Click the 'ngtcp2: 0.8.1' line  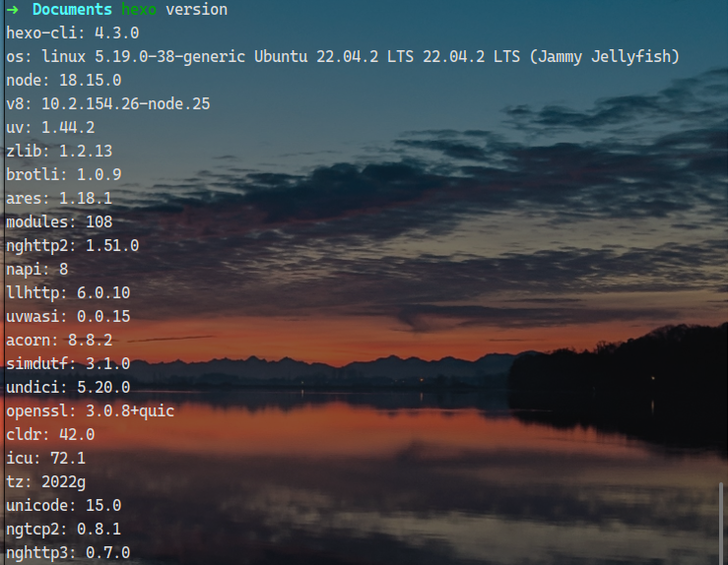pyautogui.click(x=64, y=530)
